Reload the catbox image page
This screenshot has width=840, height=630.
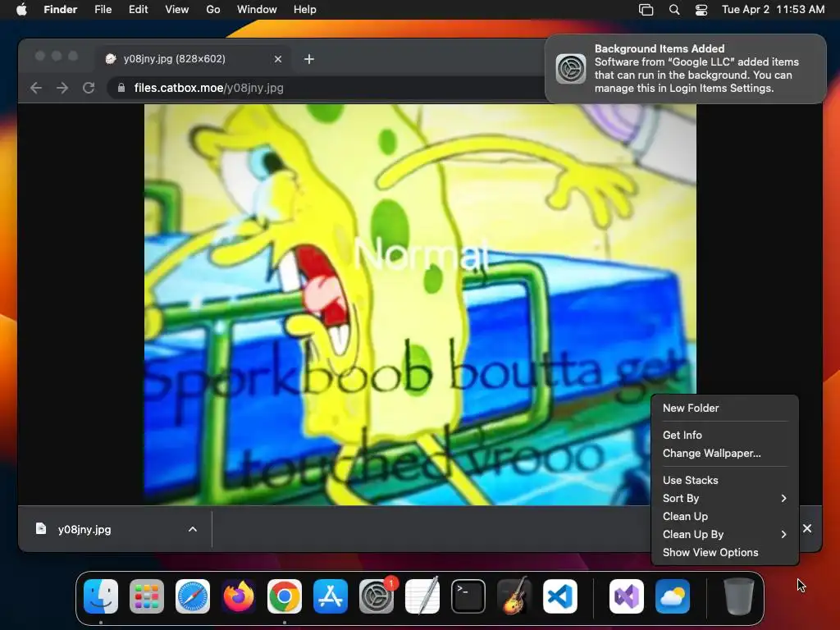tap(89, 88)
